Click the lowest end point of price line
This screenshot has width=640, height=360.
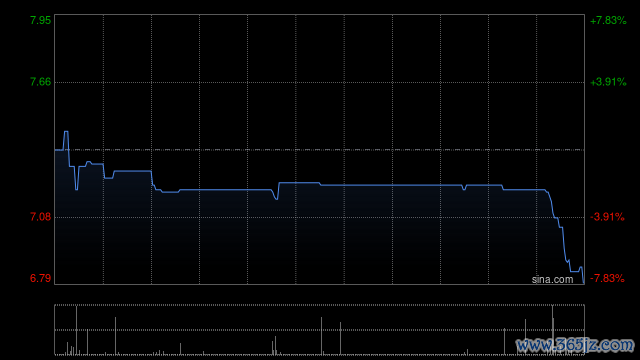pos(584,282)
